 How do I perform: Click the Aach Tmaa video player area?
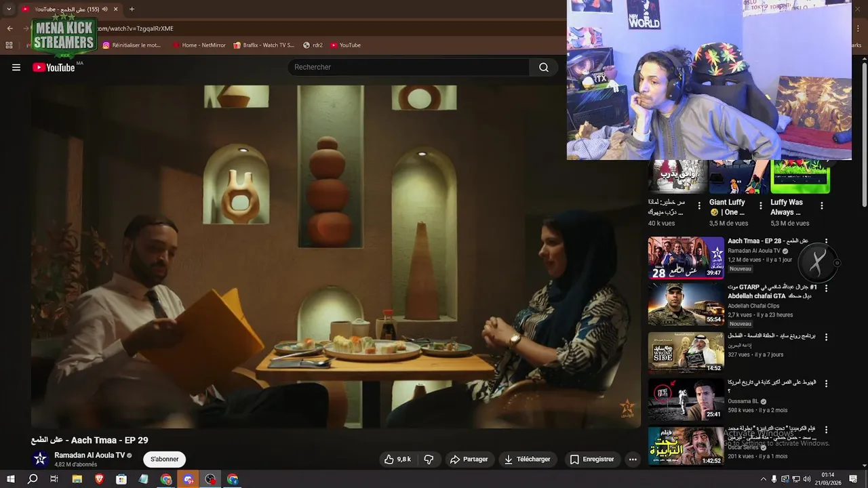point(336,256)
